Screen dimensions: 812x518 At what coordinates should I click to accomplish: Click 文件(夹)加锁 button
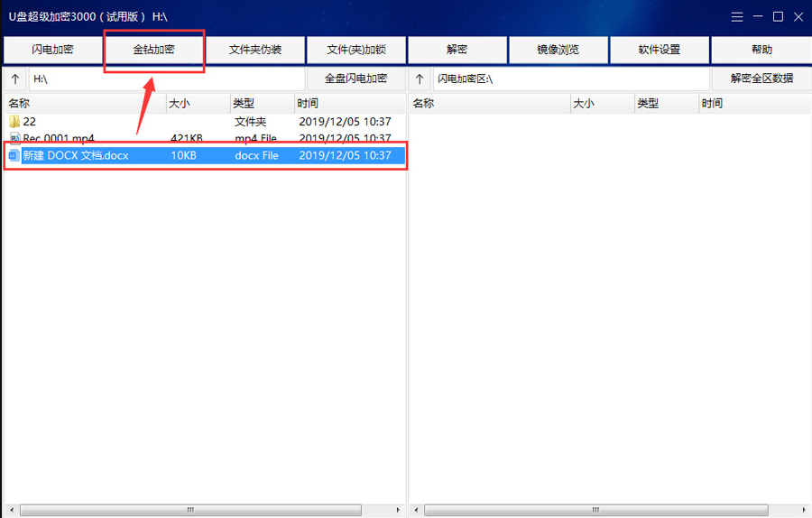[x=355, y=50]
